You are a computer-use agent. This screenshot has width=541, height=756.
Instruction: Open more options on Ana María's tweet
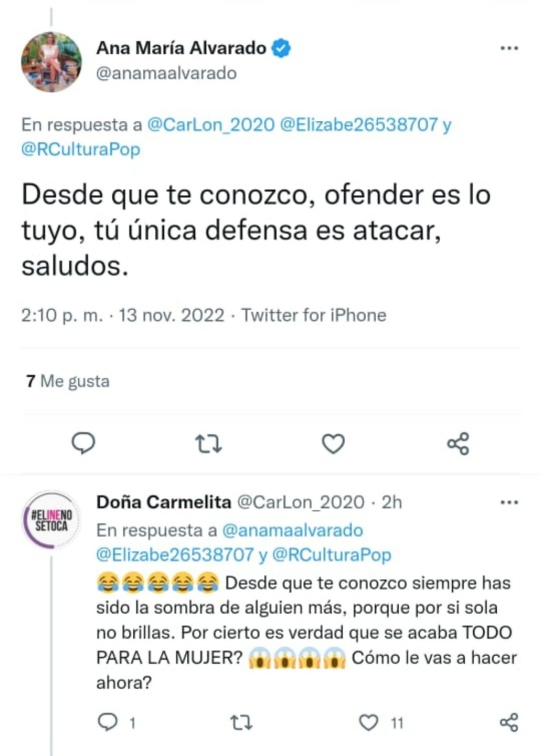click(509, 48)
